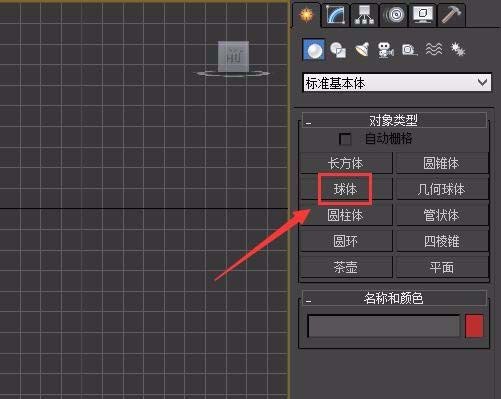
Task: Click the object name input field
Action: (384, 326)
